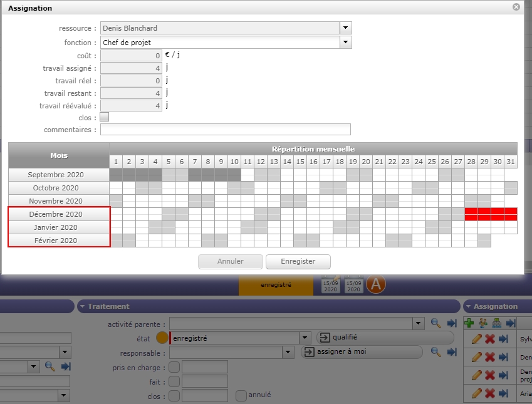
Task: Close the Assignation dialog
Action: tap(516, 7)
